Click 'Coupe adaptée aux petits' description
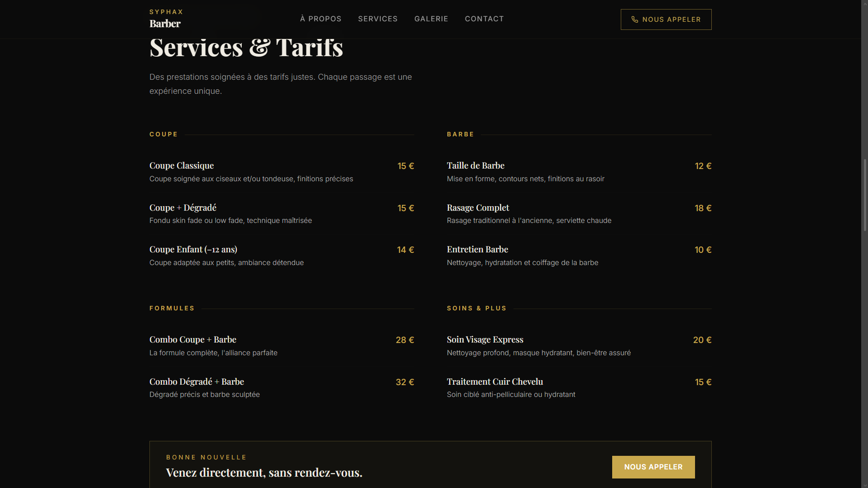868x488 pixels. [x=226, y=263]
